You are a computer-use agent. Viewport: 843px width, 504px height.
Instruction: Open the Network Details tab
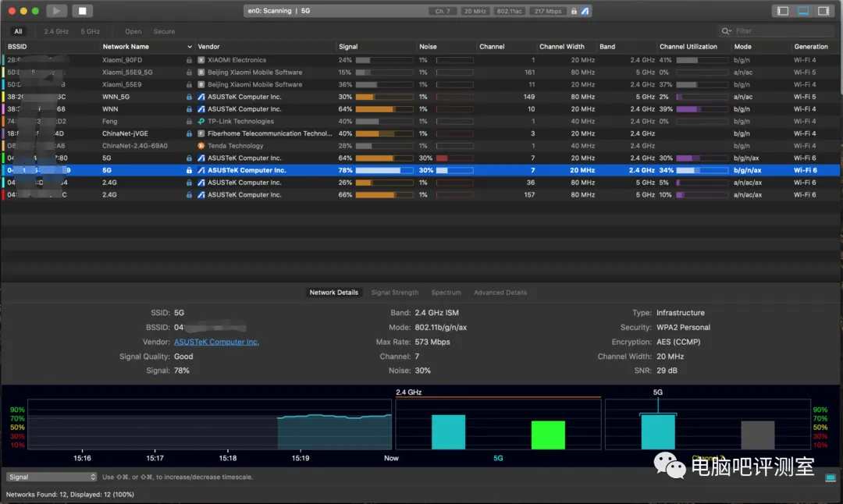(x=333, y=293)
